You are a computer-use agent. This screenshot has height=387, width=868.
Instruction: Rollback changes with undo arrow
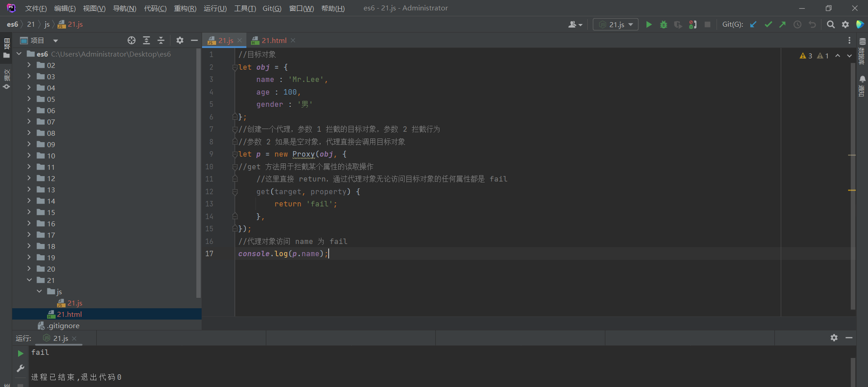click(x=812, y=24)
